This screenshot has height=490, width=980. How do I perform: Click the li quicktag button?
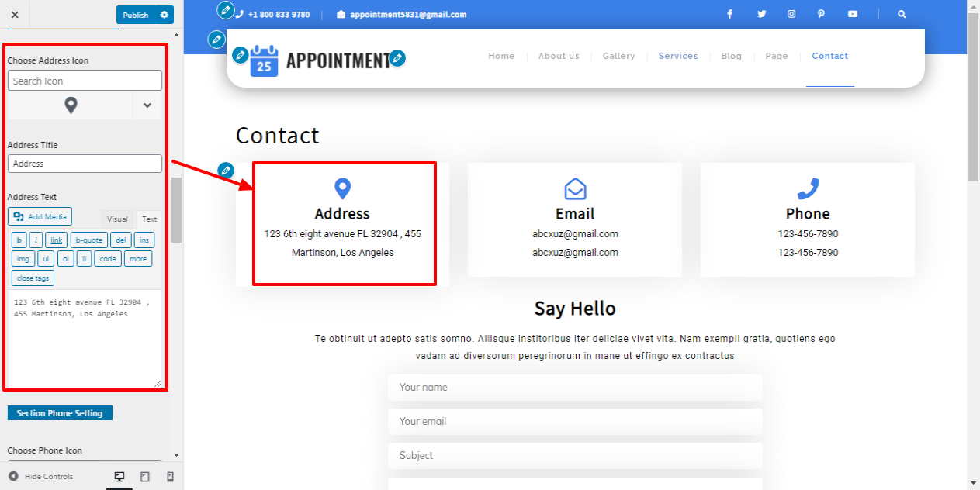(84, 259)
